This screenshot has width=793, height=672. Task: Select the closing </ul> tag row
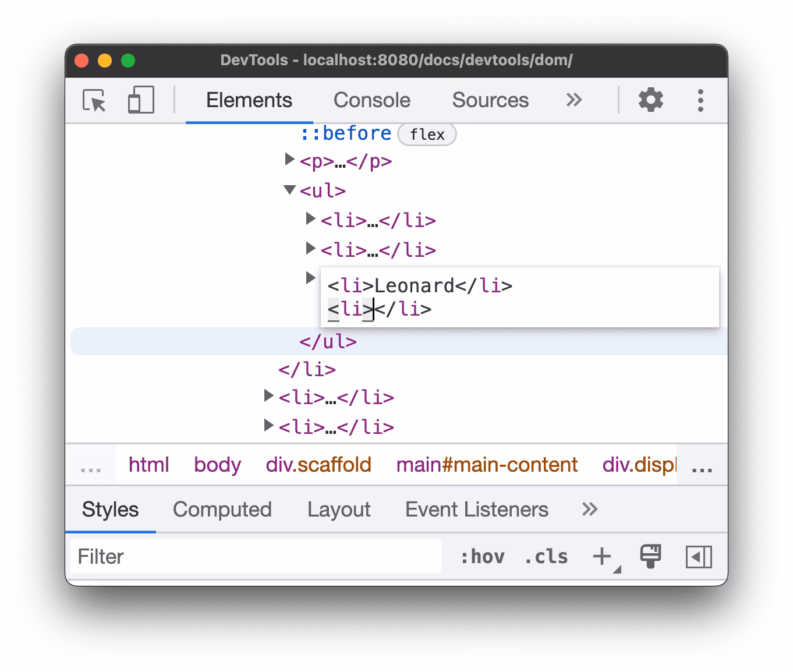pos(399,341)
